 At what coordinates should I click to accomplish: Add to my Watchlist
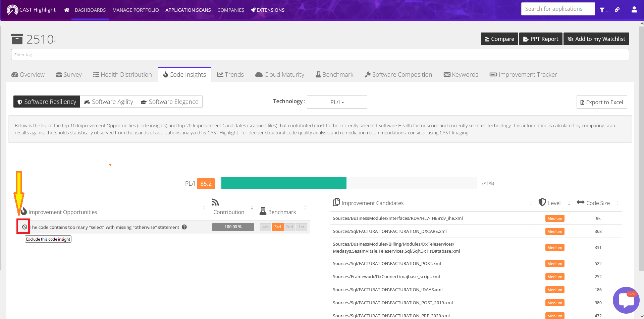coord(596,39)
